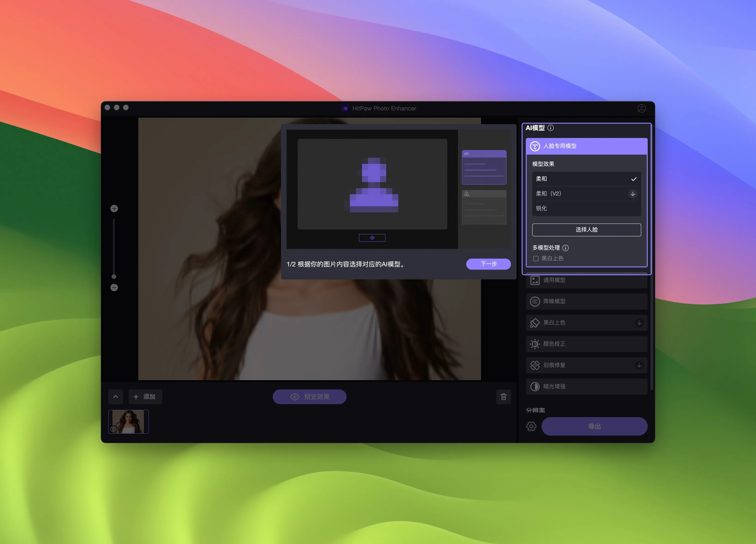Select the 柔和 model effect
Image resolution: width=756 pixels, height=544 pixels.
pyautogui.click(x=586, y=179)
